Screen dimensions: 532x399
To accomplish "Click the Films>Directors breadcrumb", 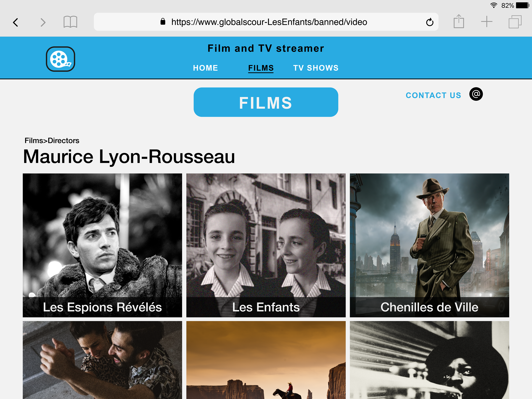I will point(52,141).
